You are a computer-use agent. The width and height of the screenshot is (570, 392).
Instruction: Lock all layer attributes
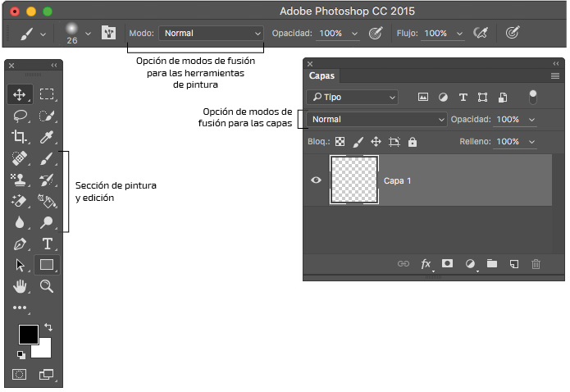coord(413,141)
